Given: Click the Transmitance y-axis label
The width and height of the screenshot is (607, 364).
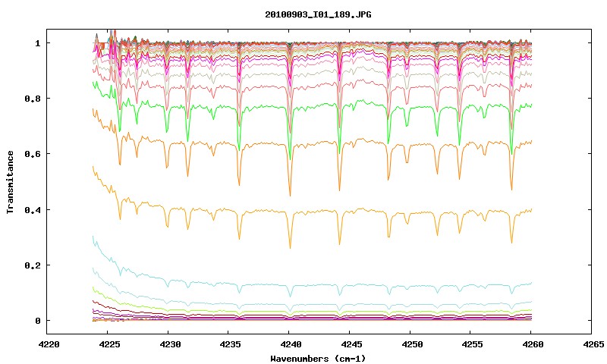Looking at the screenshot, I should tap(10, 182).
